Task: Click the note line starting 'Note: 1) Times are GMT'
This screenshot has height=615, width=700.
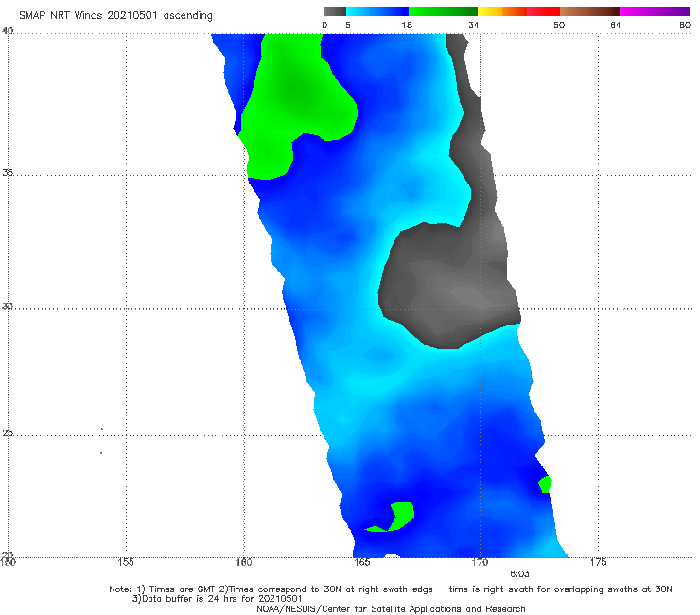Action: pos(390,589)
